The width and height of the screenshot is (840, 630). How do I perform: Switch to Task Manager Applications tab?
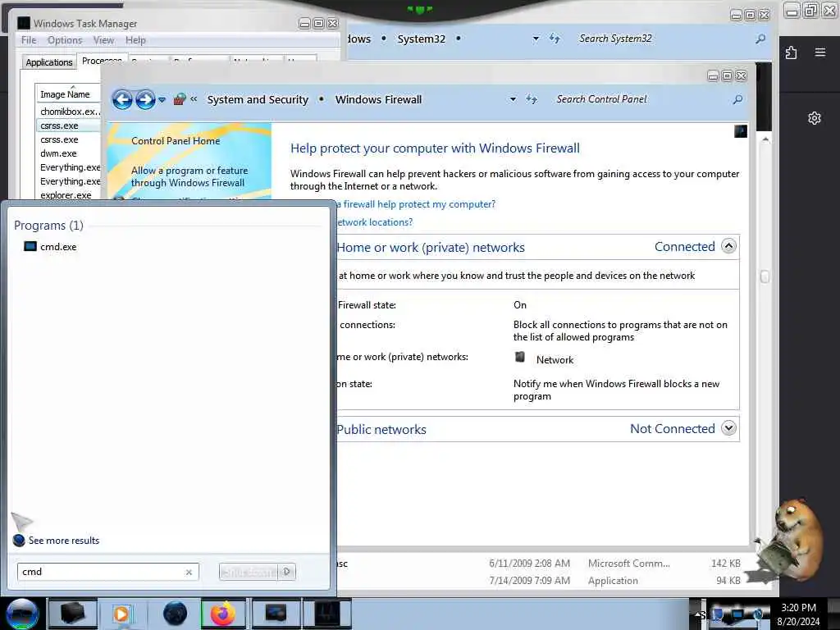click(48, 62)
